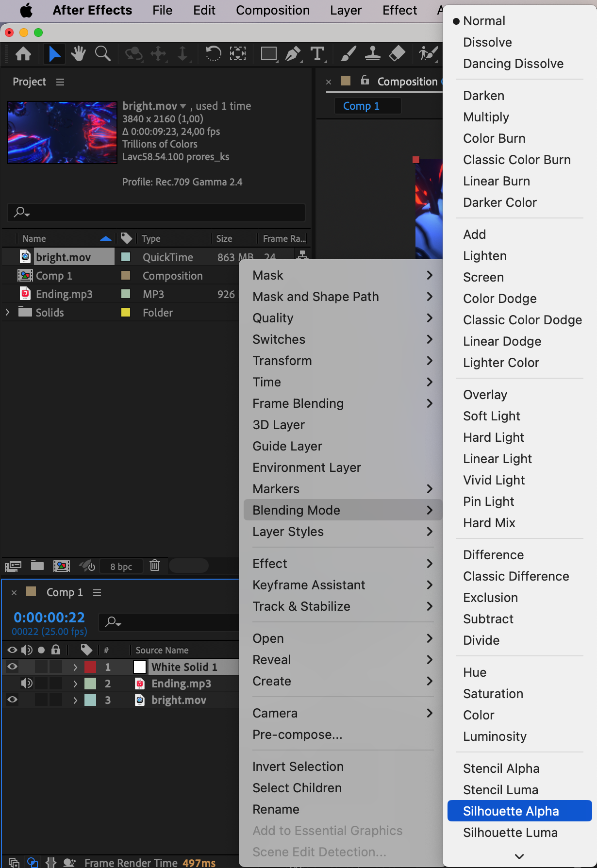
Task: Select the Horizontal Type tool
Action: [317, 53]
